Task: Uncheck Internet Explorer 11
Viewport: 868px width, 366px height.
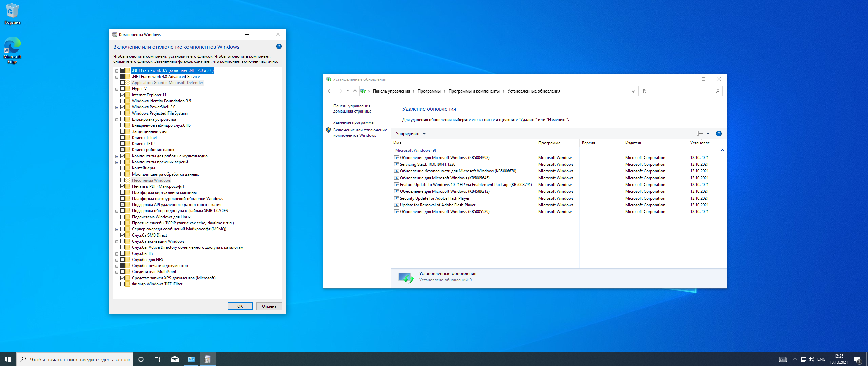Action: 123,95
